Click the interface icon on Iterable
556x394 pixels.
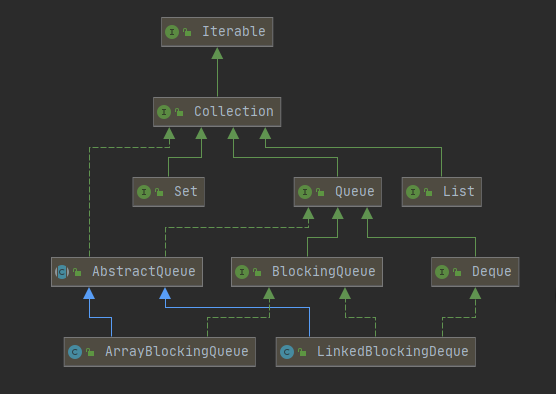[x=172, y=32]
